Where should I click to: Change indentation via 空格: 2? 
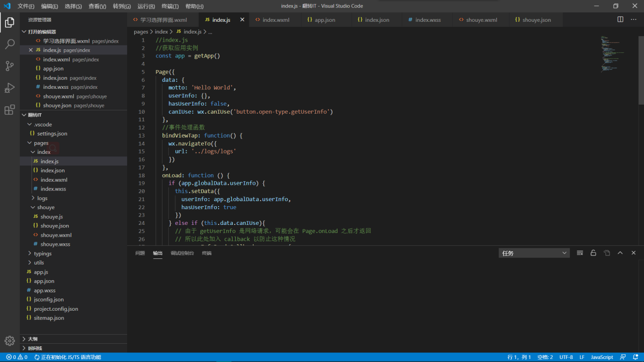545,357
